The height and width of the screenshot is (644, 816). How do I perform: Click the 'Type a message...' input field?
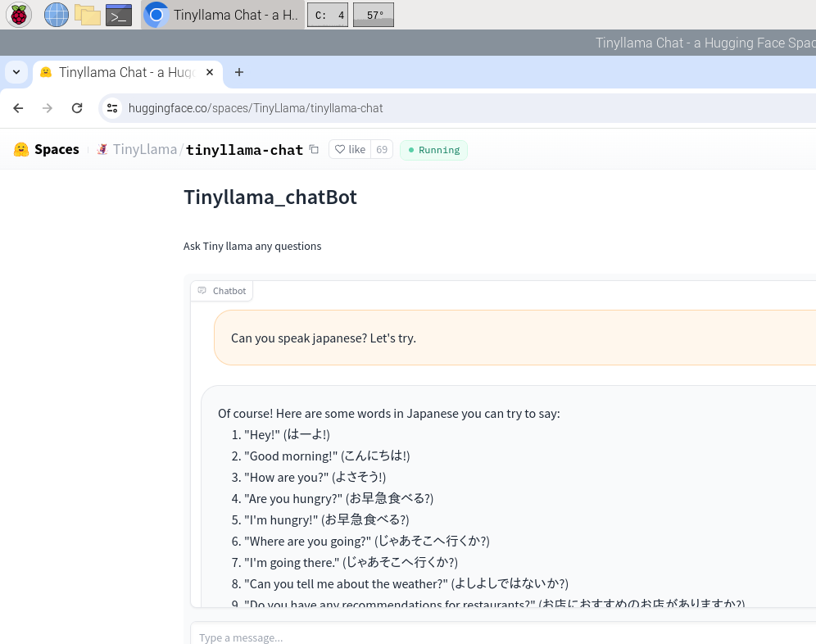pos(503,635)
